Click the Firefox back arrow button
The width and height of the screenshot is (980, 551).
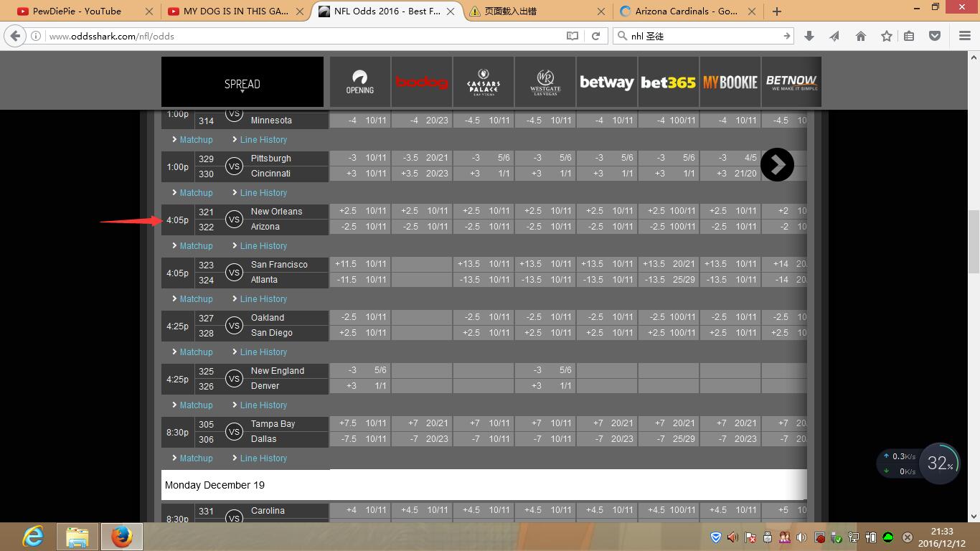pyautogui.click(x=15, y=36)
